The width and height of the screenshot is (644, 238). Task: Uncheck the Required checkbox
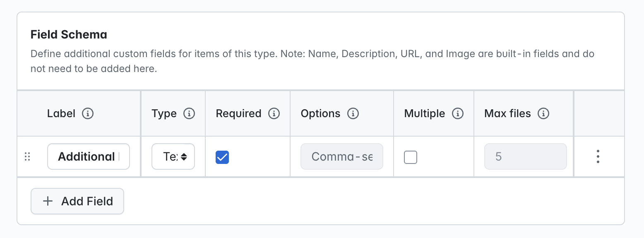(x=222, y=157)
